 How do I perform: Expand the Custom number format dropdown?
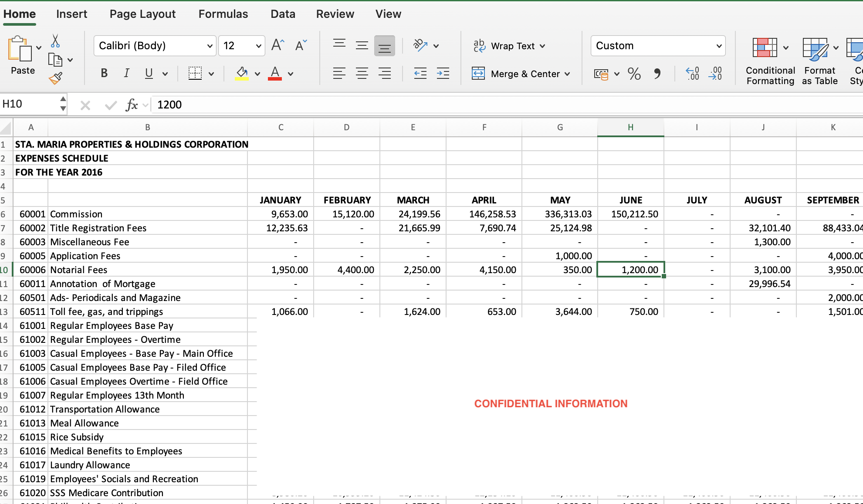click(719, 46)
